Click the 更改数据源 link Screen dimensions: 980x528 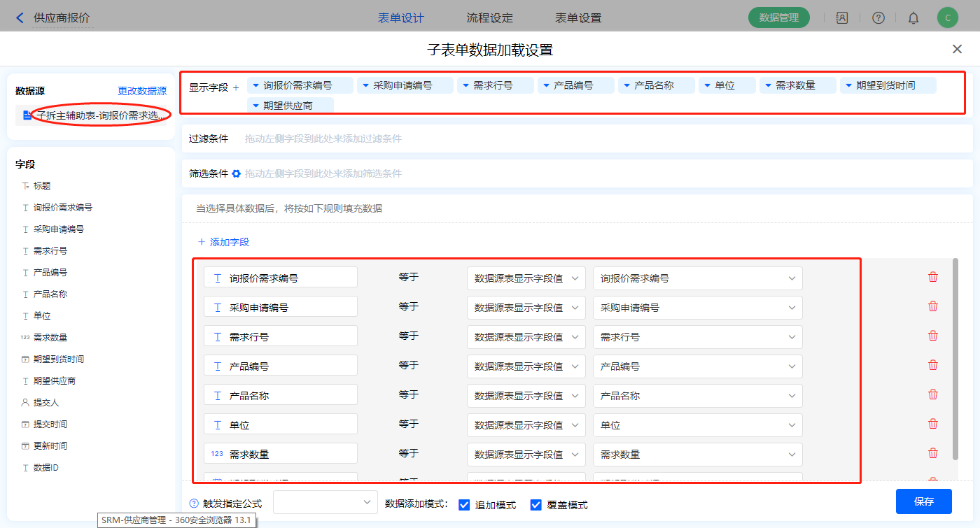coord(142,91)
